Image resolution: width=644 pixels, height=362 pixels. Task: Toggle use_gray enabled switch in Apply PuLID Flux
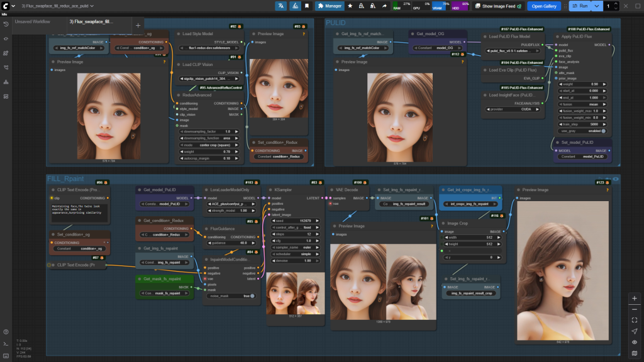coord(603,131)
